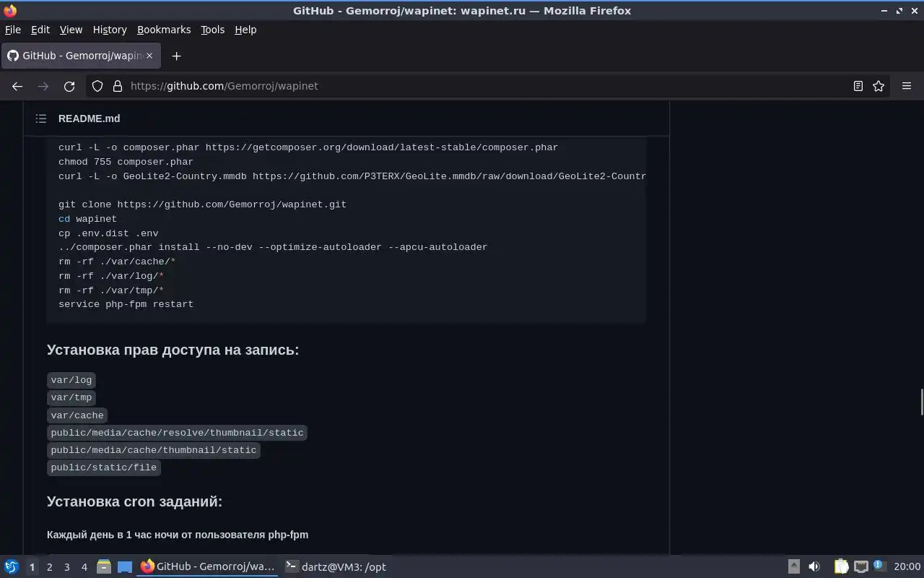Switch to workspace 3

tap(66, 567)
